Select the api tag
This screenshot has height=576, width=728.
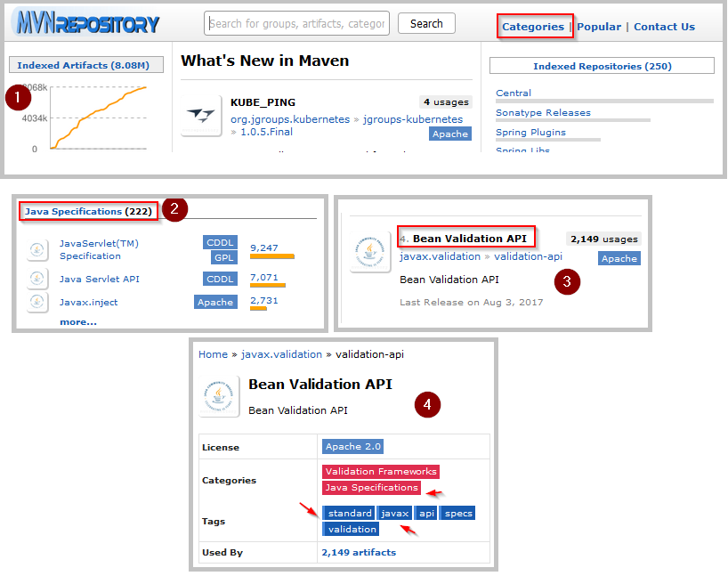(x=426, y=514)
